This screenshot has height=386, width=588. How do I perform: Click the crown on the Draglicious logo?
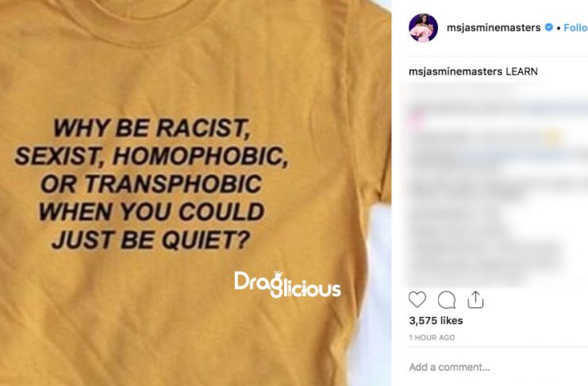pos(278,275)
